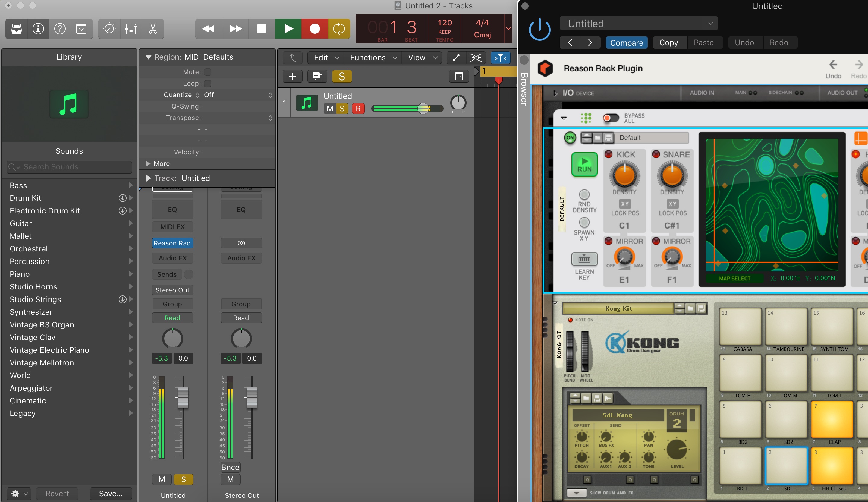
Task: Click the track header dropdown icon
Action: 459,76
